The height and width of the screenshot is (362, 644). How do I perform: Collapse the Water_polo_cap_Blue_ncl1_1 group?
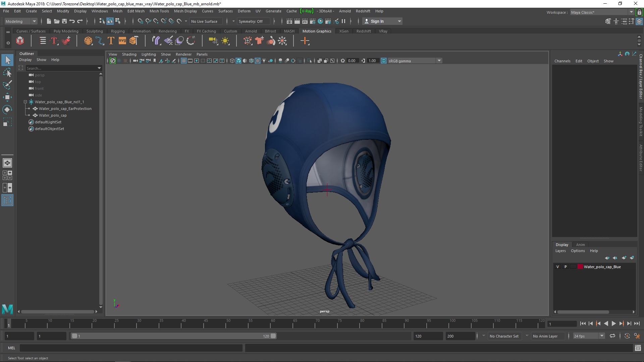[x=25, y=102]
